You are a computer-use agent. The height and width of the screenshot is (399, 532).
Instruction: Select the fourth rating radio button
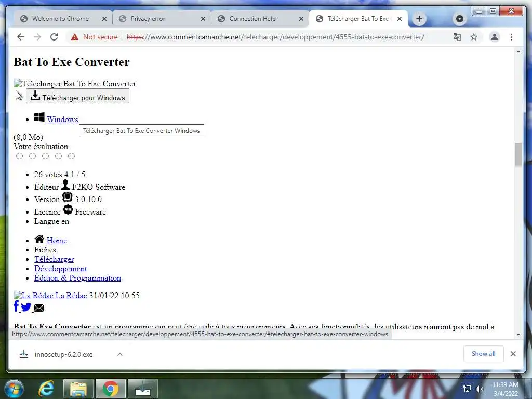pos(58,156)
